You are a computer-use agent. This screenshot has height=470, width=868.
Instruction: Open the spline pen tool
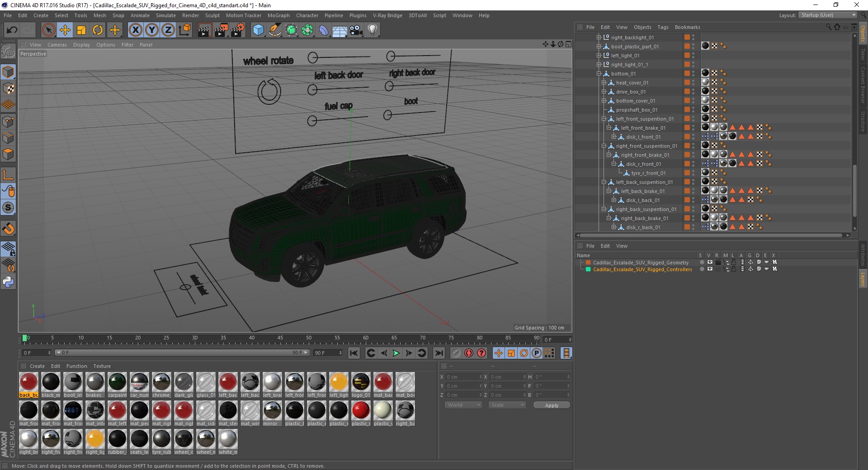pyautogui.click(x=274, y=30)
